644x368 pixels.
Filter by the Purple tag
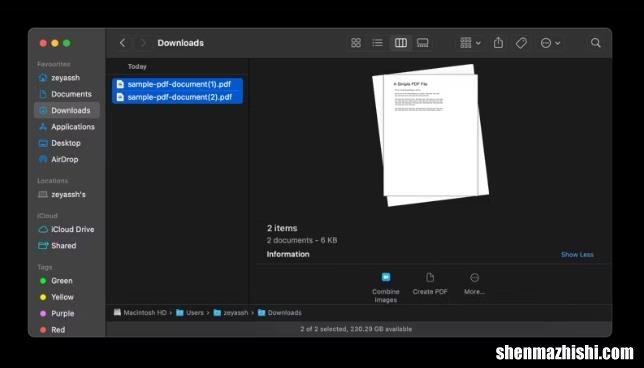pos(67,313)
